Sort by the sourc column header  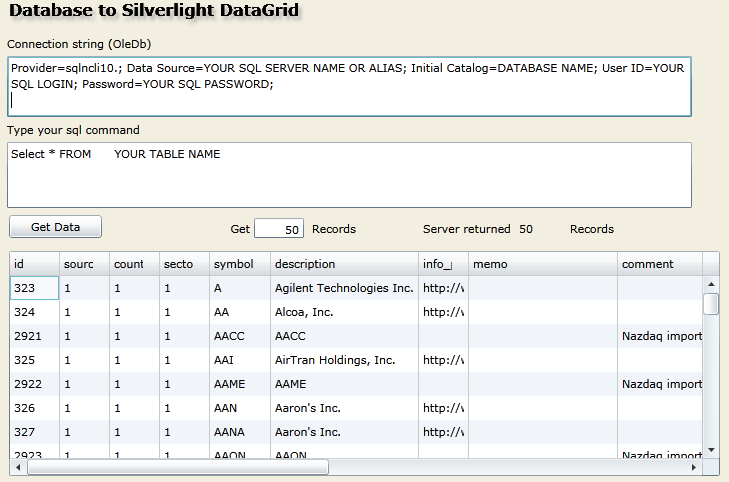click(84, 264)
